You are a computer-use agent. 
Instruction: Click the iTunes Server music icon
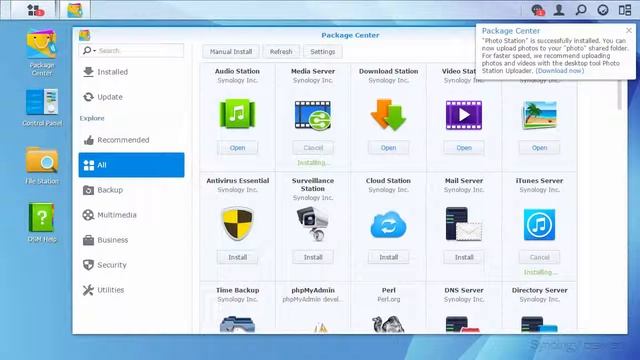(539, 224)
